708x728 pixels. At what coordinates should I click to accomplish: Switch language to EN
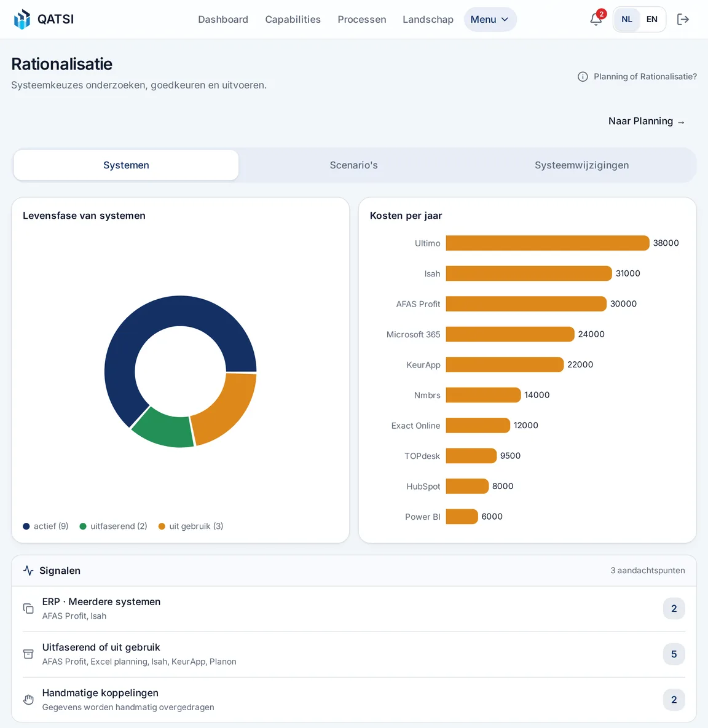[652, 20]
